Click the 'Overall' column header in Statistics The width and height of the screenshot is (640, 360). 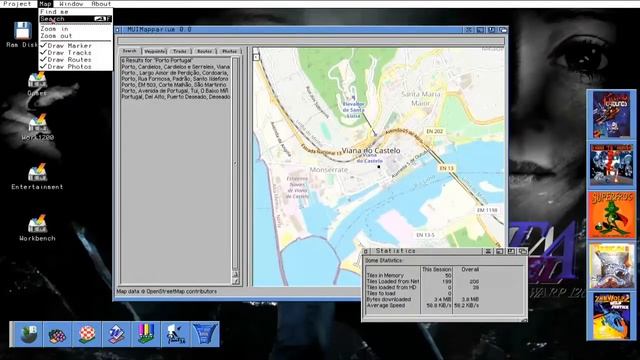click(x=470, y=269)
